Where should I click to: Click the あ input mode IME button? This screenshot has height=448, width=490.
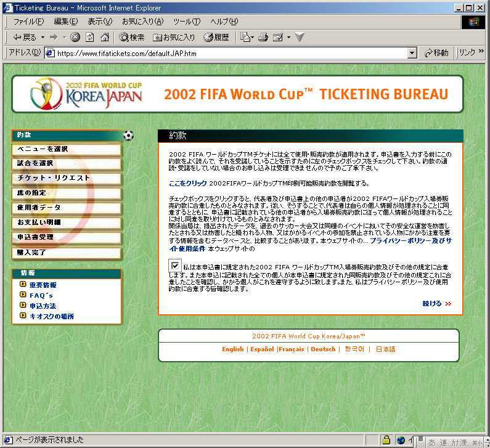pos(432,442)
